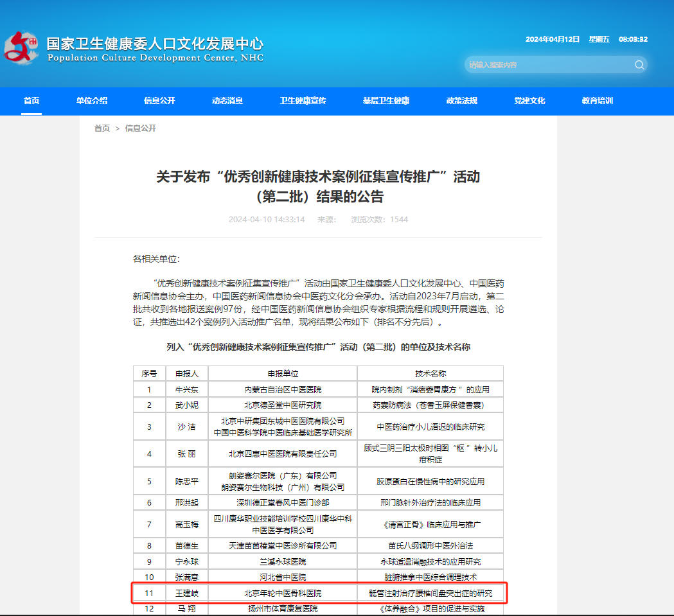This screenshot has width=674, height=616.
Task: Open the 信息公开 navigation menu
Action: [x=158, y=101]
